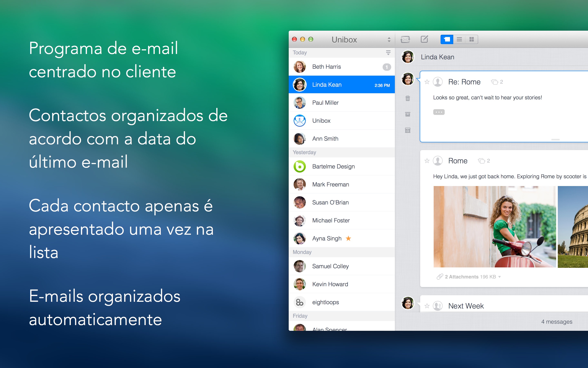Open scooter woman photo attachment

495,227
